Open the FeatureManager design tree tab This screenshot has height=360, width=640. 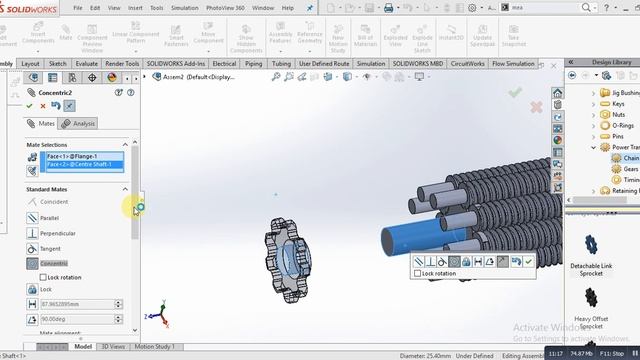point(33,78)
